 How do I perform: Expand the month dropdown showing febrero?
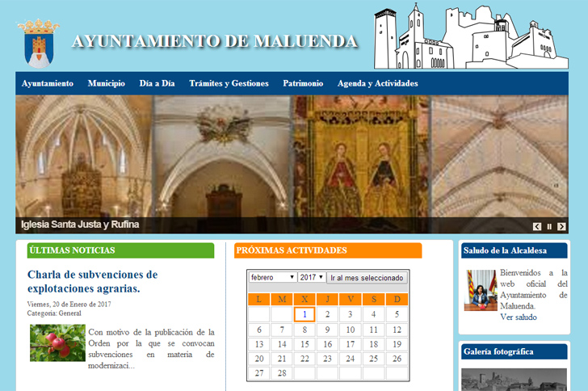click(272, 277)
